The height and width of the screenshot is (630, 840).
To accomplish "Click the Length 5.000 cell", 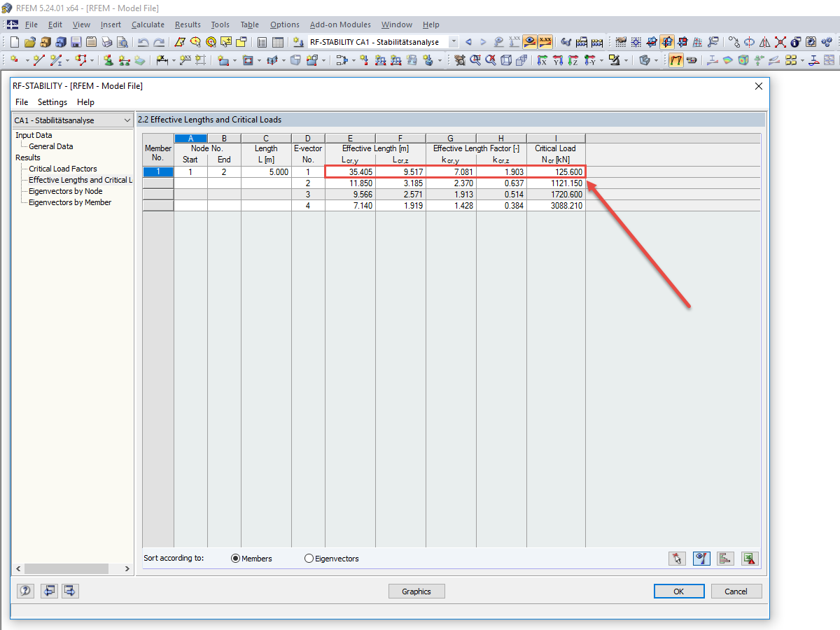I will (x=266, y=172).
